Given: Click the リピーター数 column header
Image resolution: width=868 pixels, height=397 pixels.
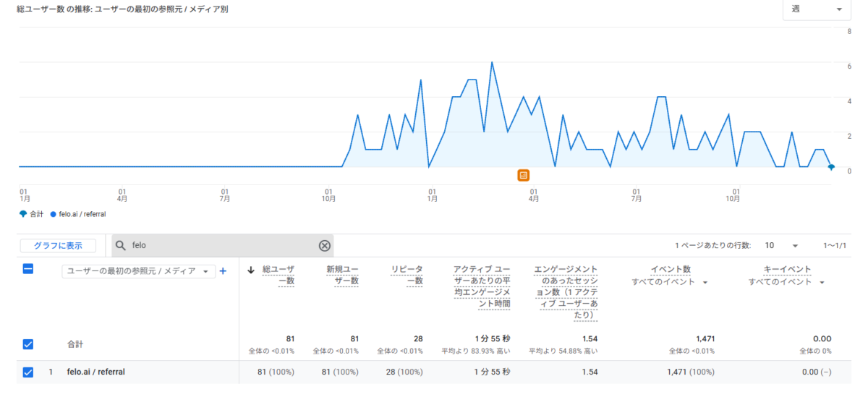Looking at the screenshot, I should [407, 275].
